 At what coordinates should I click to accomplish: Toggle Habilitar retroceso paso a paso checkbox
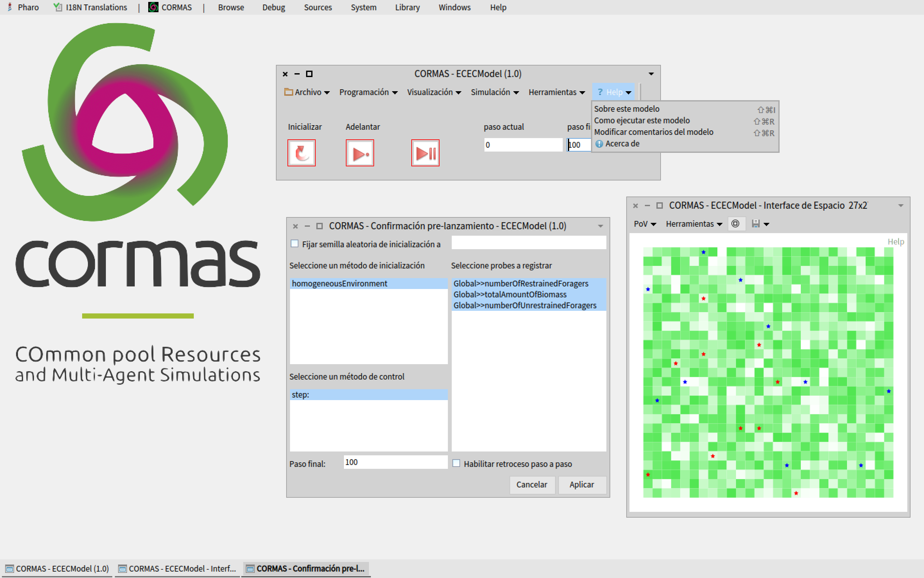point(456,463)
